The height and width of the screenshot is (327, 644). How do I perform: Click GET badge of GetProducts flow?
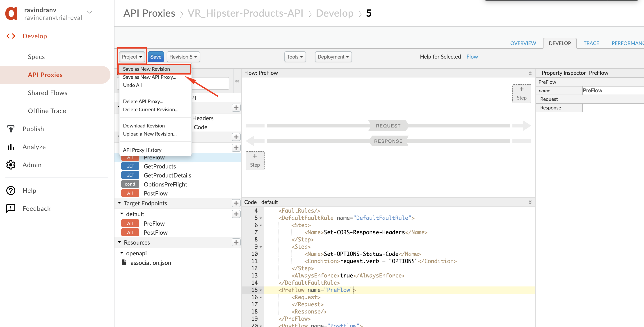coord(130,166)
